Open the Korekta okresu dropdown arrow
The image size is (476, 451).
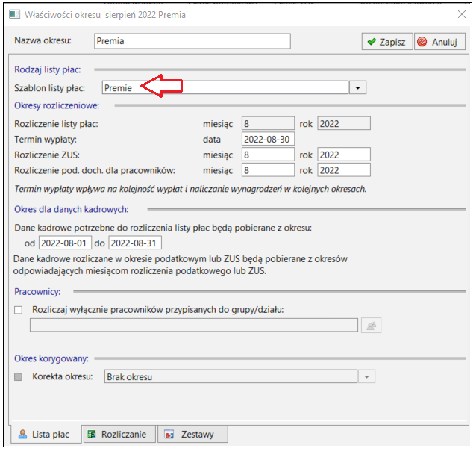(x=366, y=376)
